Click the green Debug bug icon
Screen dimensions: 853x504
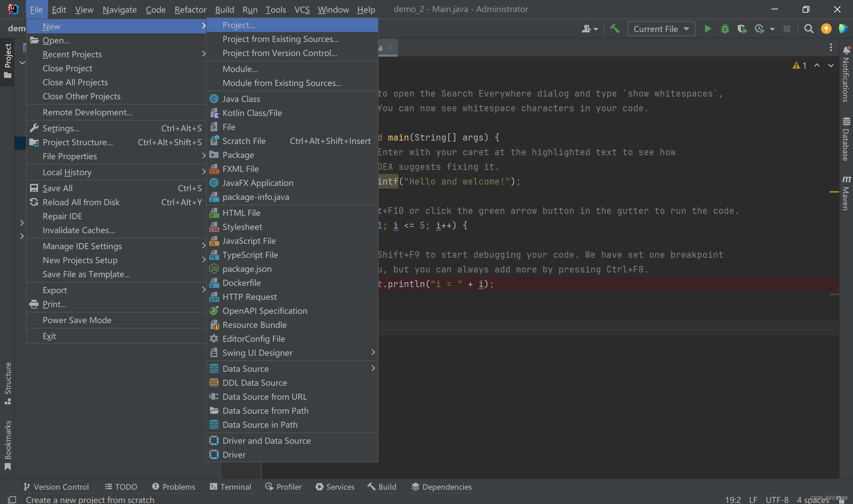[725, 29]
